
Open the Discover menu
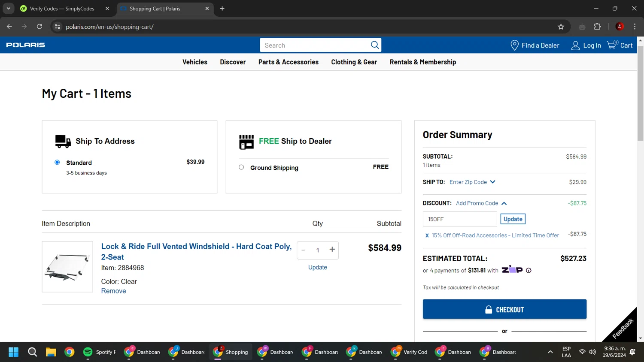[233, 62]
